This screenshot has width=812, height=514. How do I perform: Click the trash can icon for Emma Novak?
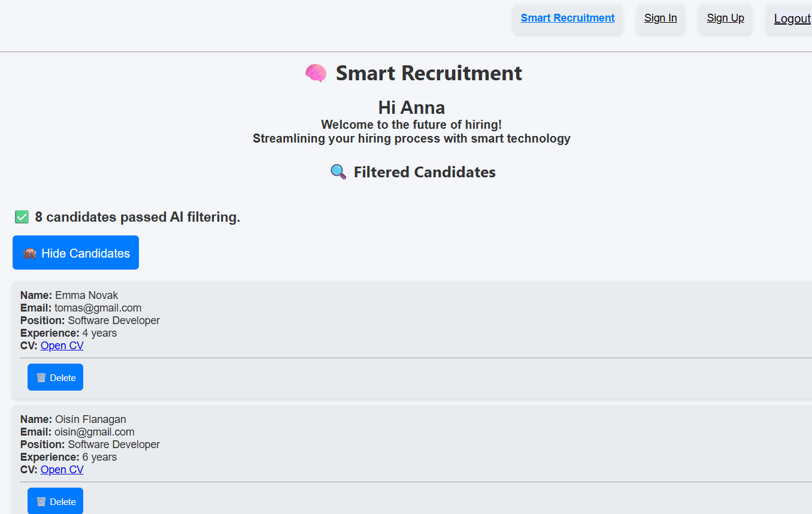[x=41, y=377]
